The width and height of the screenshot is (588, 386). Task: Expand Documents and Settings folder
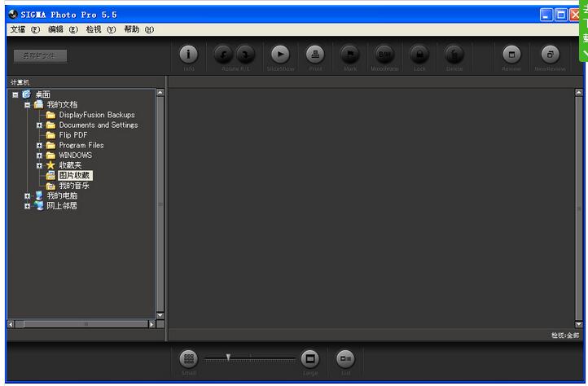click(x=39, y=125)
